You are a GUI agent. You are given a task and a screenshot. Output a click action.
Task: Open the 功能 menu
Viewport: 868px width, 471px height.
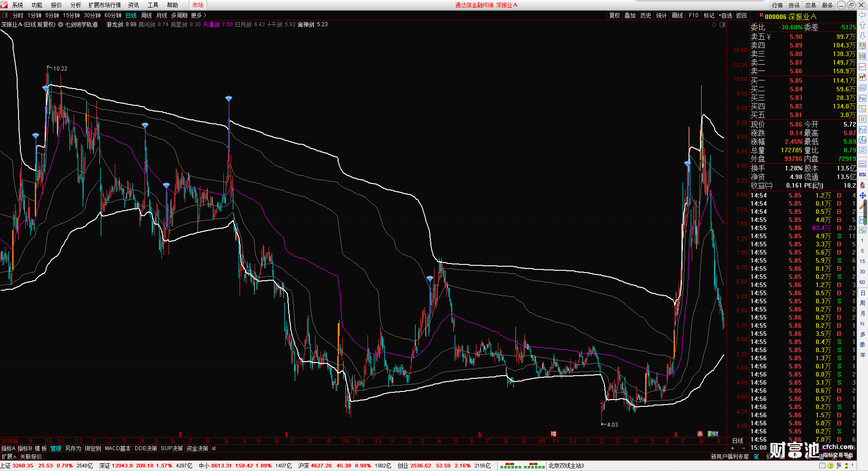point(37,5)
